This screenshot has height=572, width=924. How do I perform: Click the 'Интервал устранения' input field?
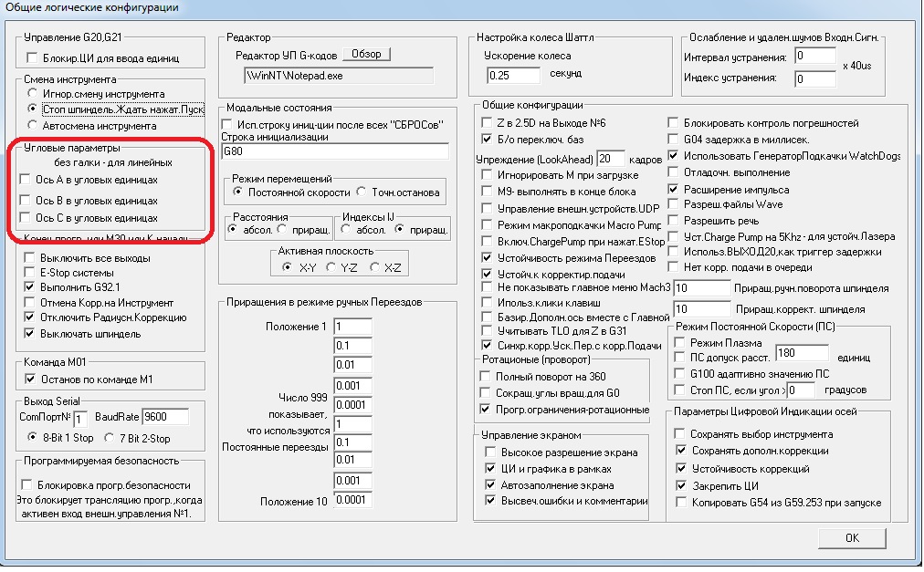[815, 56]
